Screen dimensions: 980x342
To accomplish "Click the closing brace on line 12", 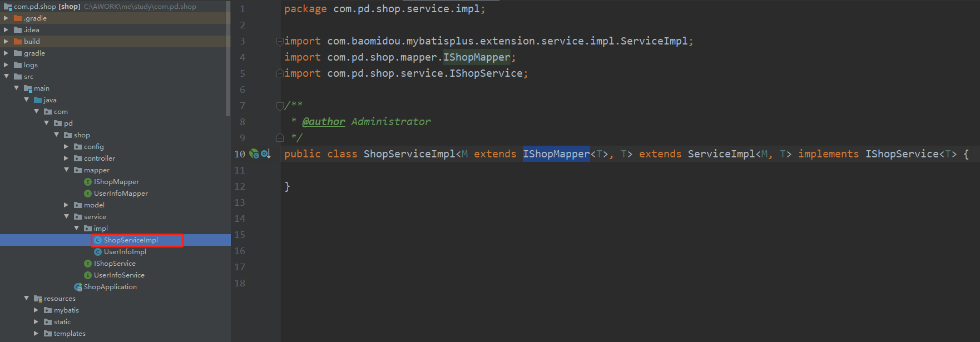I will (287, 187).
